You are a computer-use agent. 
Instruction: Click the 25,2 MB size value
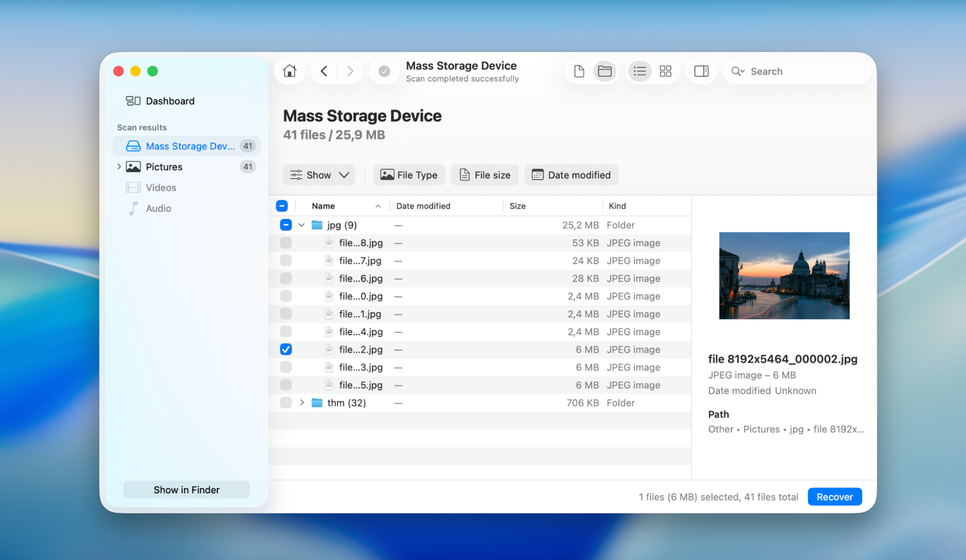tap(580, 225)
